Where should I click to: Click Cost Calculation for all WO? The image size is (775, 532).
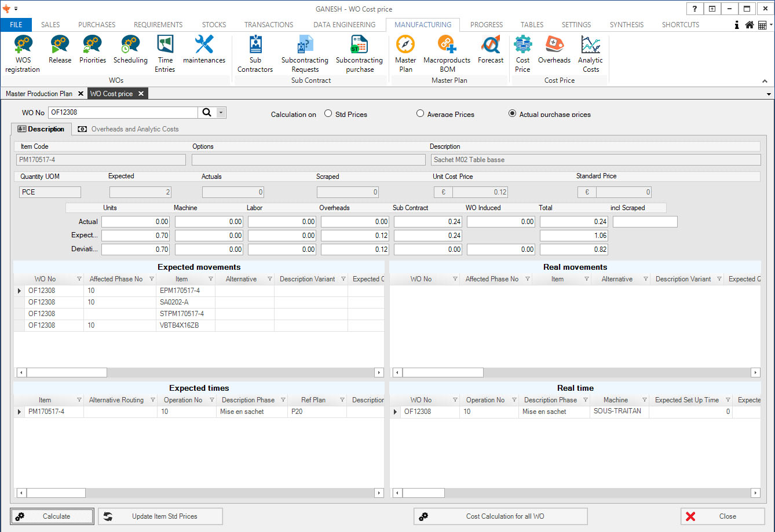click(500, 516)
